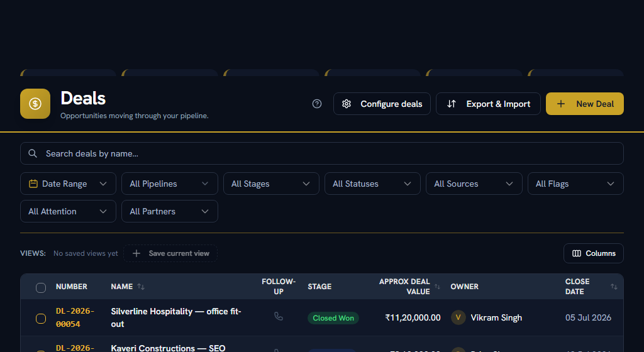
Task: Toggle the select-all checkbox in header
Action: coord(41,288)
